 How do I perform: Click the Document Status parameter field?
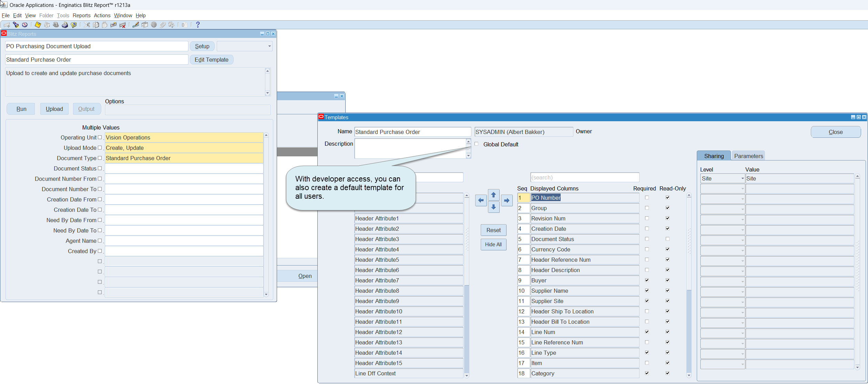point(184,168)
